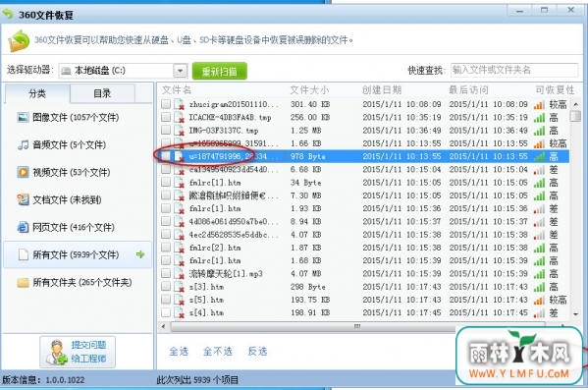588x390 pixels.
Task: Click file icon of s[5].htm row
Action: pyautogui.click(x=180, y=300)
